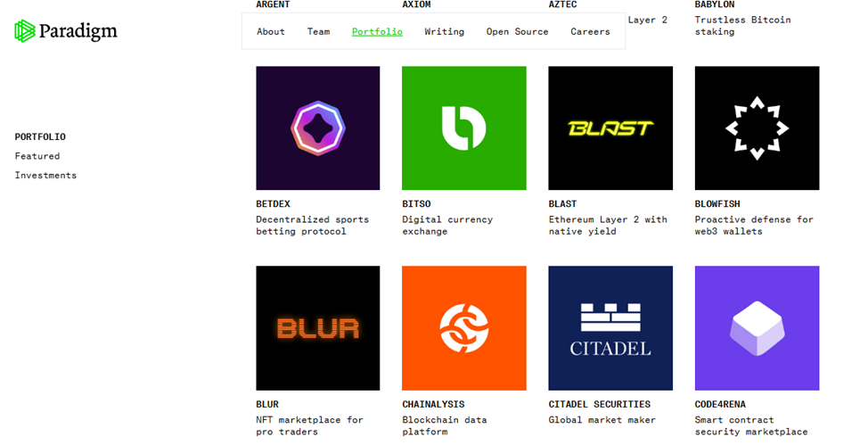Open the BetDEX logo tile
Viewport: 868px width, 445px height.
(317, 128)
